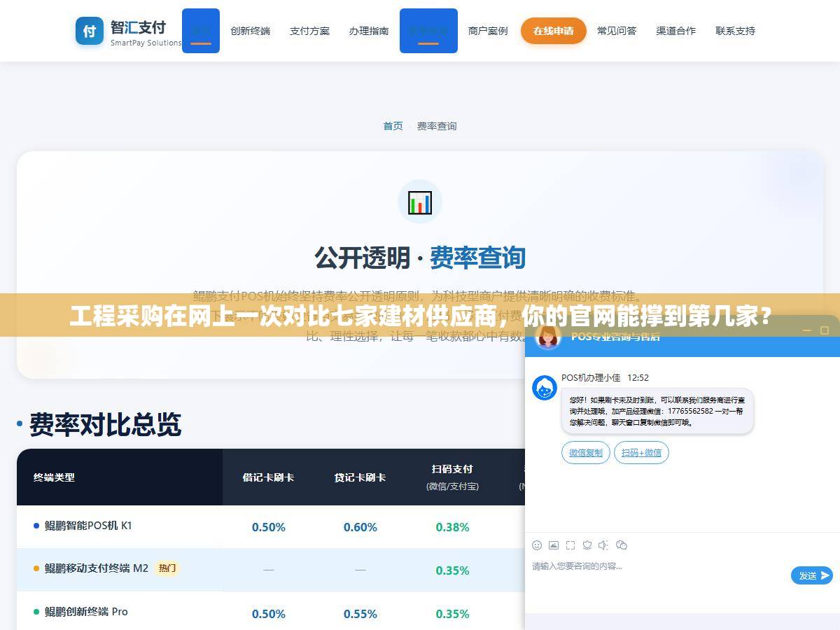Image resolution: width=840 pixels, height=630 pixels.
Task: Click the 借记卡刷卡 column header
Action: coord(268,477)
